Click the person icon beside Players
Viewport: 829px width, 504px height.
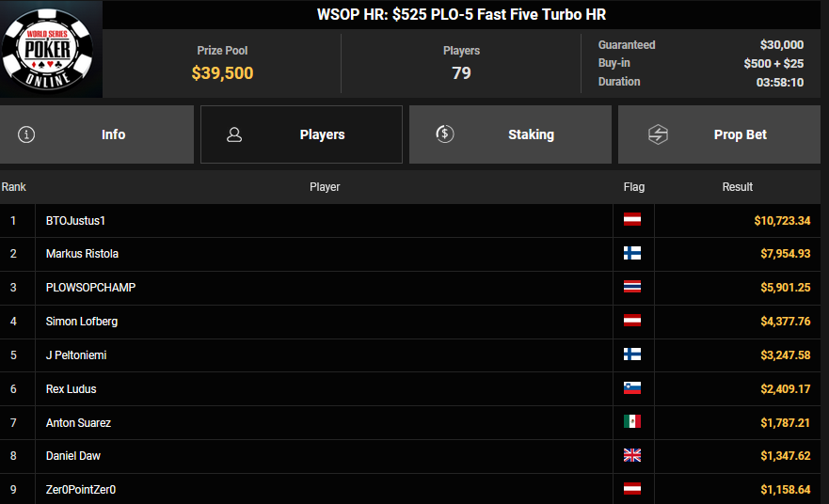point(234,134)
